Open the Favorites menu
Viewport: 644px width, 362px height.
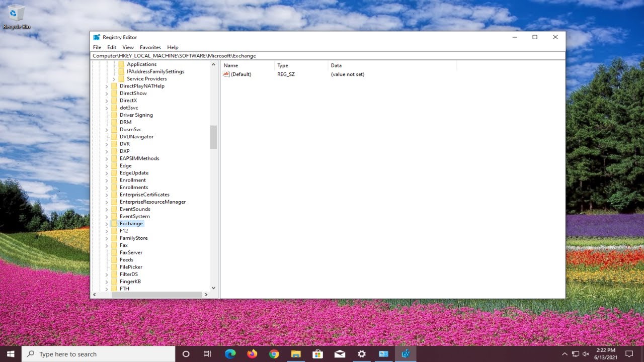click(x=150, y=47)
